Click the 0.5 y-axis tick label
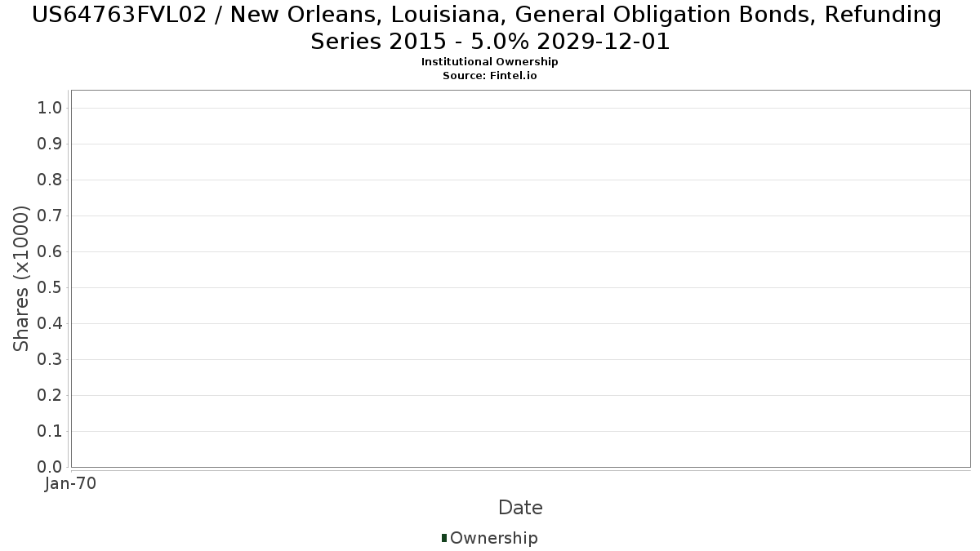The height and width of the screenshot is (551, 980). [50, 288]
